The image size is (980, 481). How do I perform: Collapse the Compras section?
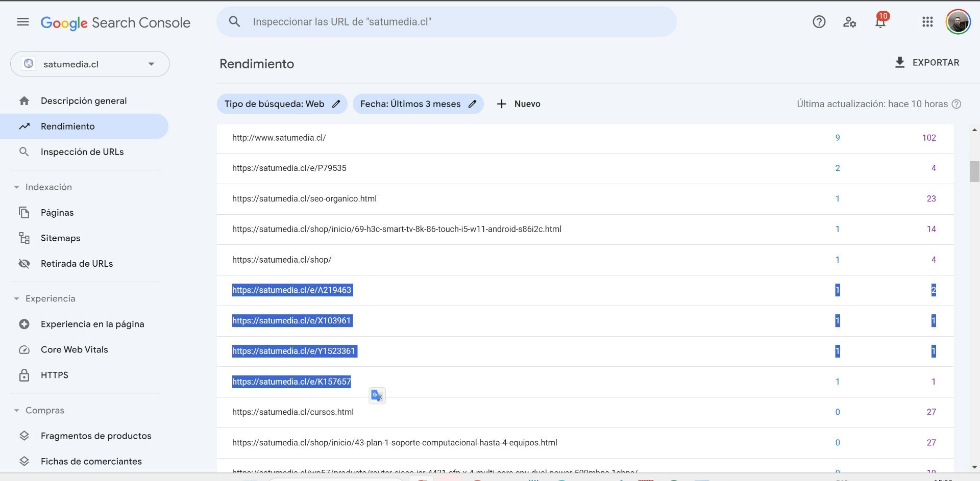[x=16, y=411]
